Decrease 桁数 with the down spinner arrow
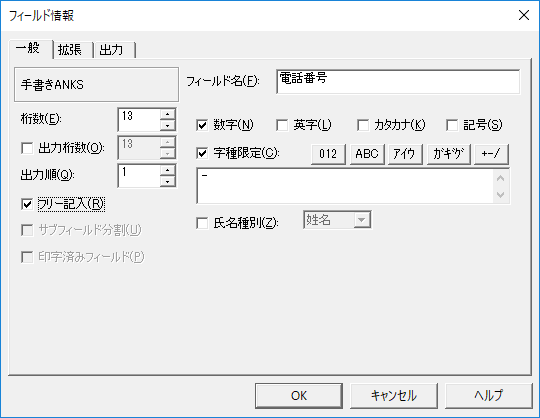 tap(167, 126)
